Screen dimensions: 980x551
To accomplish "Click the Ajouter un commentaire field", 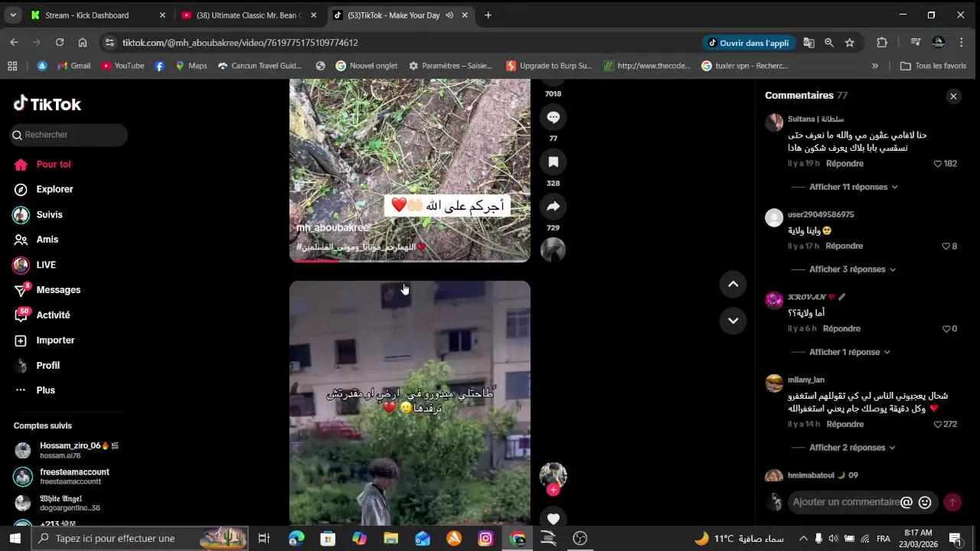I will coord(844,502).
